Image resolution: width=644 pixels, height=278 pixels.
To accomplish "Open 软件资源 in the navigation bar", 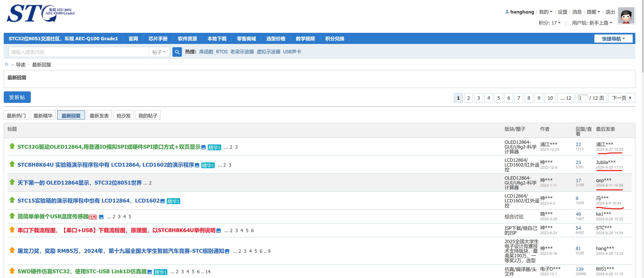I will pyautogui.click(x=187, y=39).
